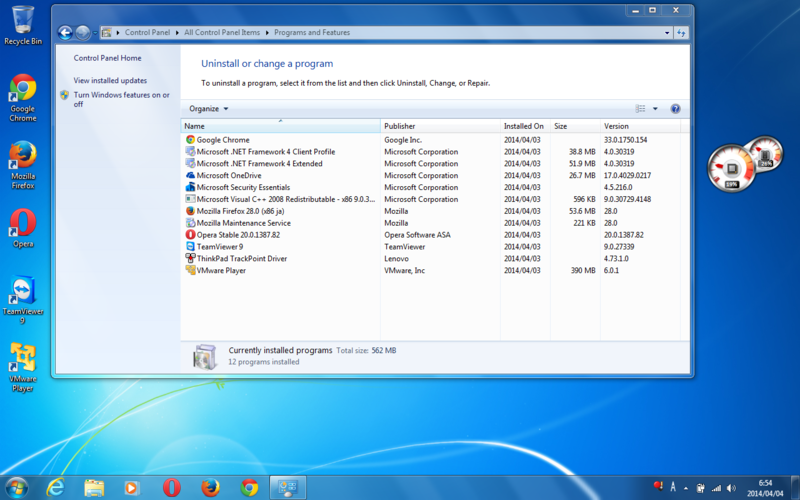
Task: Select the Opera Stable icon in list
Action: (190, 234)
